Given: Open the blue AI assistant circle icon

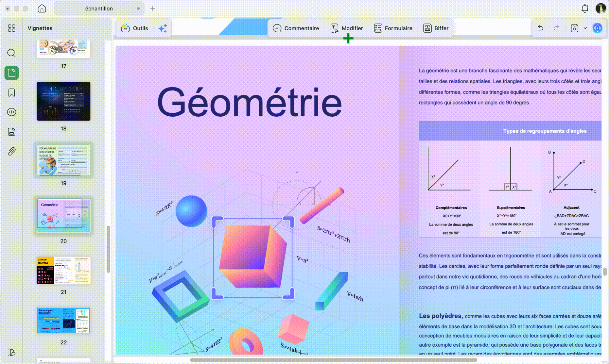Looking at the screenshot, I should [x=597, y=28].
